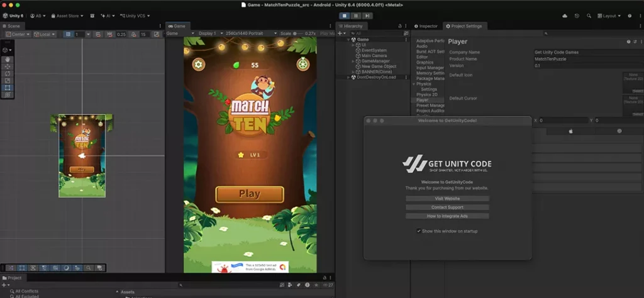644x298 pixels.
Task: Click the Player settings help icon
Action: click(x=628, y=41)
